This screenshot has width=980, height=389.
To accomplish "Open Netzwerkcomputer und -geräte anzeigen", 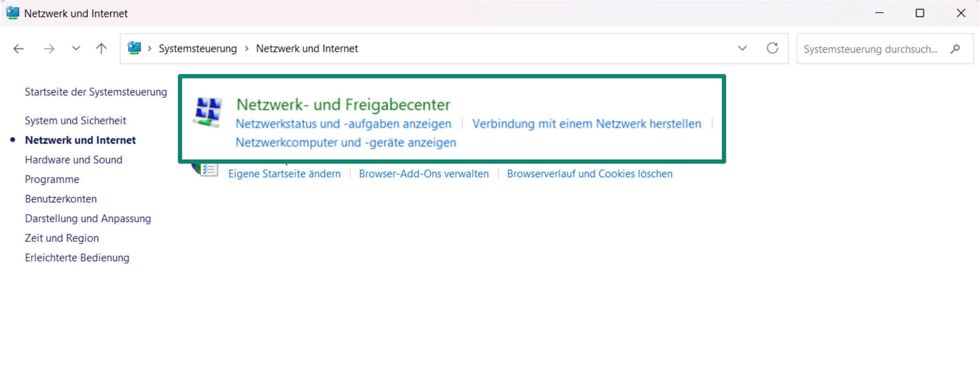I will pos(346,142).
